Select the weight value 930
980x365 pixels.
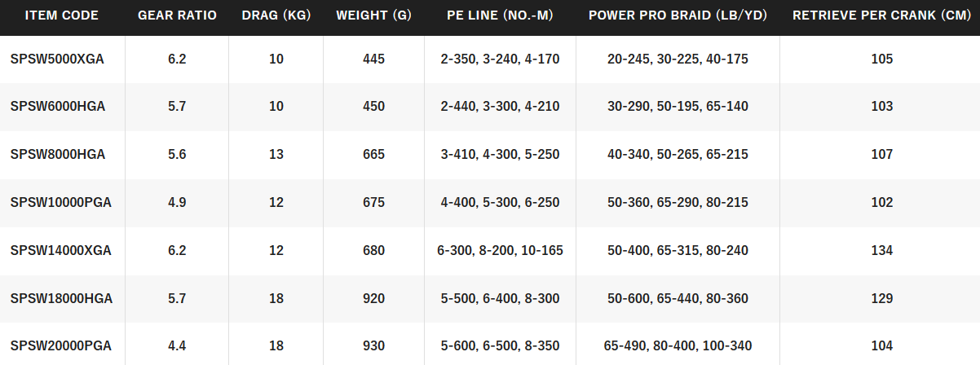pyautogui.click(x=373, y=346)
